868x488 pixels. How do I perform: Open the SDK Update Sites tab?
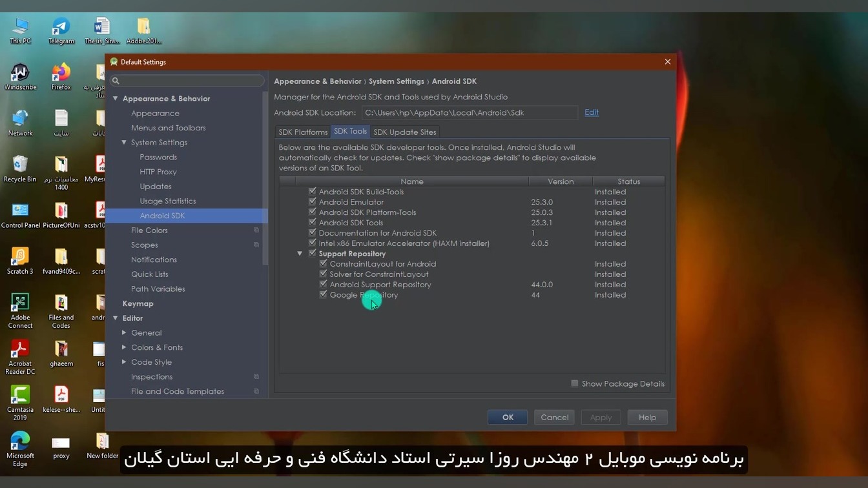(405, 132)
